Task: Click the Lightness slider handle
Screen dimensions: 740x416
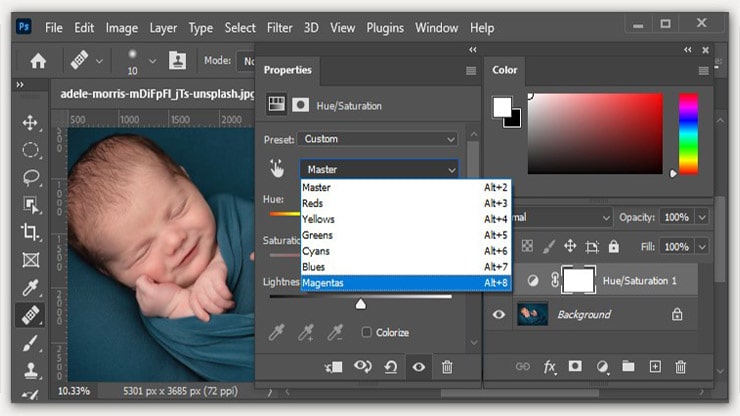Action: click(x=361, y=304)
